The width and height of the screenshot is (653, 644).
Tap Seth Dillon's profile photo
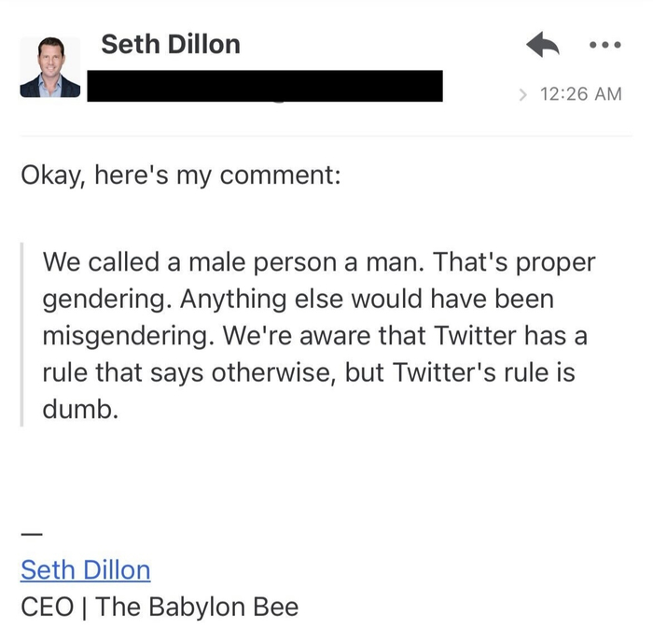coord(49,67)
